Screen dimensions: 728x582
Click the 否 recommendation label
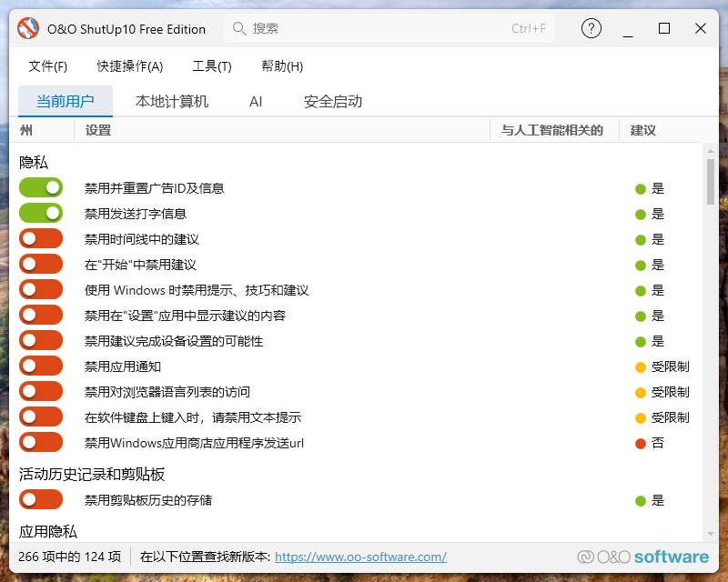click(x=658, y=443)
